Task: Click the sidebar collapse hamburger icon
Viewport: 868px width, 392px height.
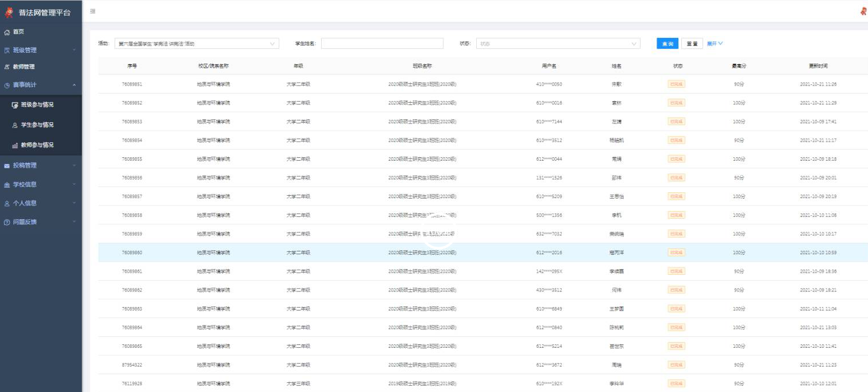Action: 92,11
